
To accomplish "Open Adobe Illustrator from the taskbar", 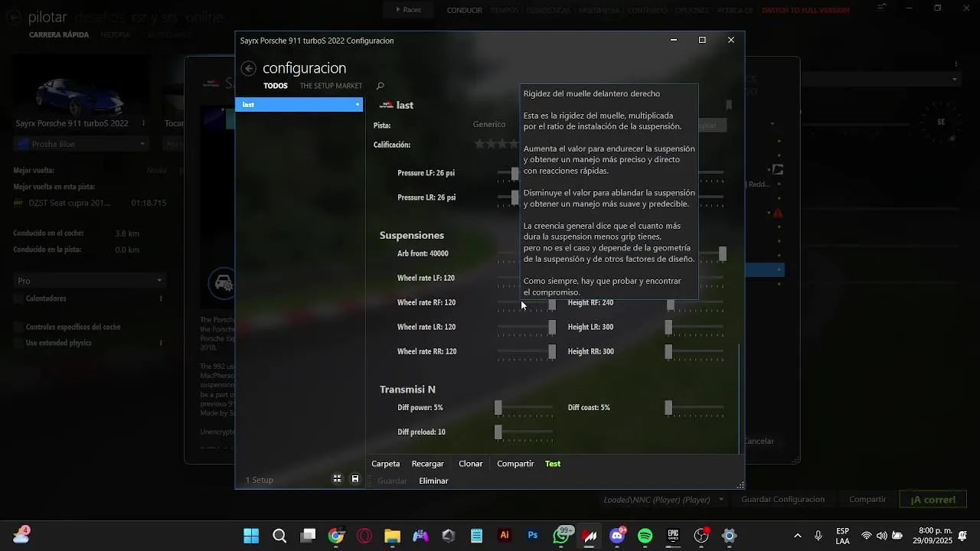I will pyautogui.click(x=505, y=536).
